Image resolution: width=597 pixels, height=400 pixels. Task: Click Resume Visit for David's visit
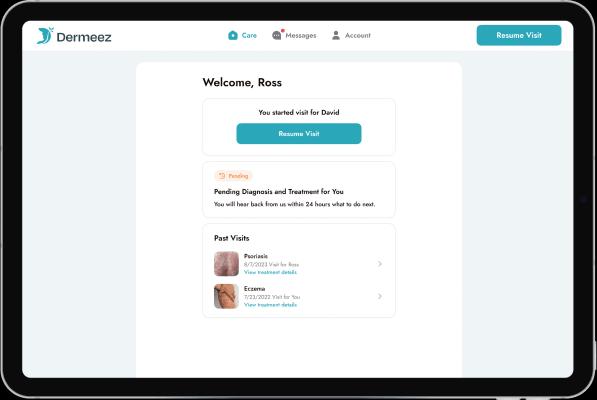(x=299, y=134)
